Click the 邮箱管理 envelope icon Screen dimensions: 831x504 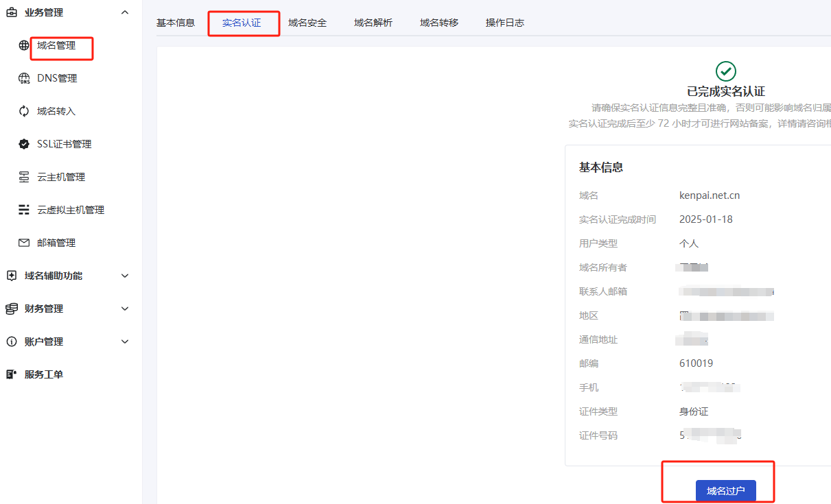tap(24, 243)
